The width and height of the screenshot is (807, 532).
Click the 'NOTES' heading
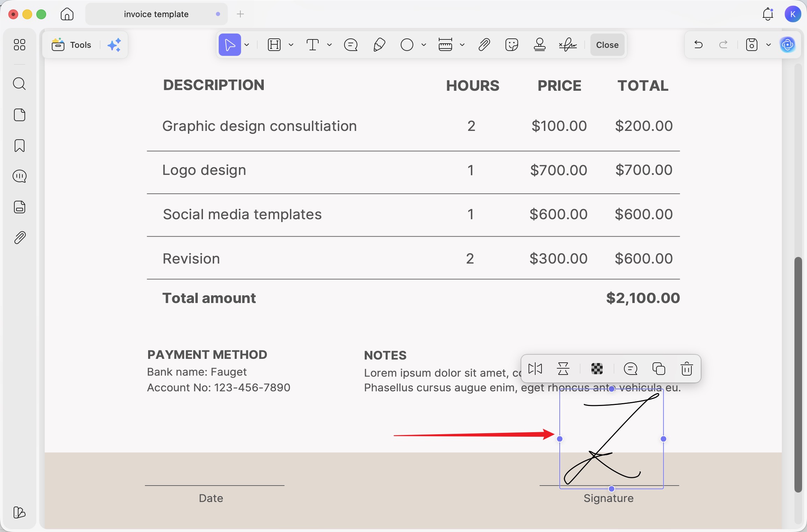385,355
